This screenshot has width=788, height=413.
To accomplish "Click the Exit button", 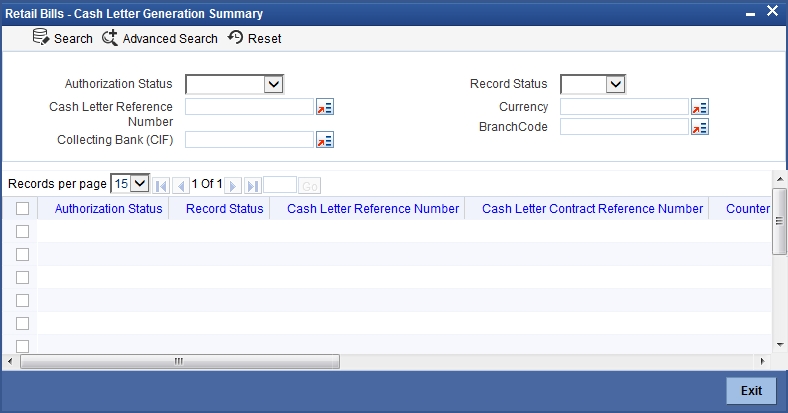I will [x=751, y=390].
